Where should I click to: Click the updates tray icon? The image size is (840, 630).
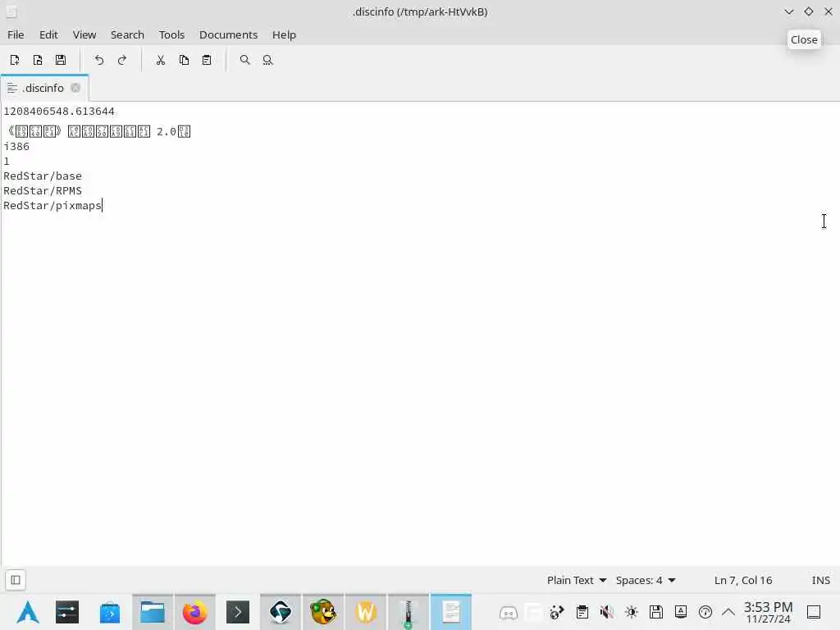pyautogui.click(x=705, y=612)
